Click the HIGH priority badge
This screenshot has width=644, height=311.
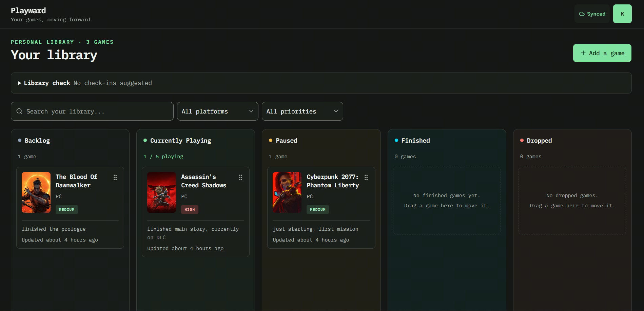point(190,209)
